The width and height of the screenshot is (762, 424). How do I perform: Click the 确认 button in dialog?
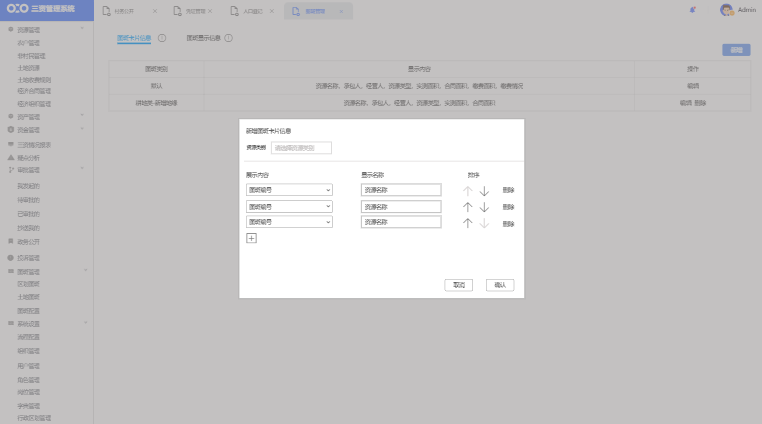click(x=499, y=284)
